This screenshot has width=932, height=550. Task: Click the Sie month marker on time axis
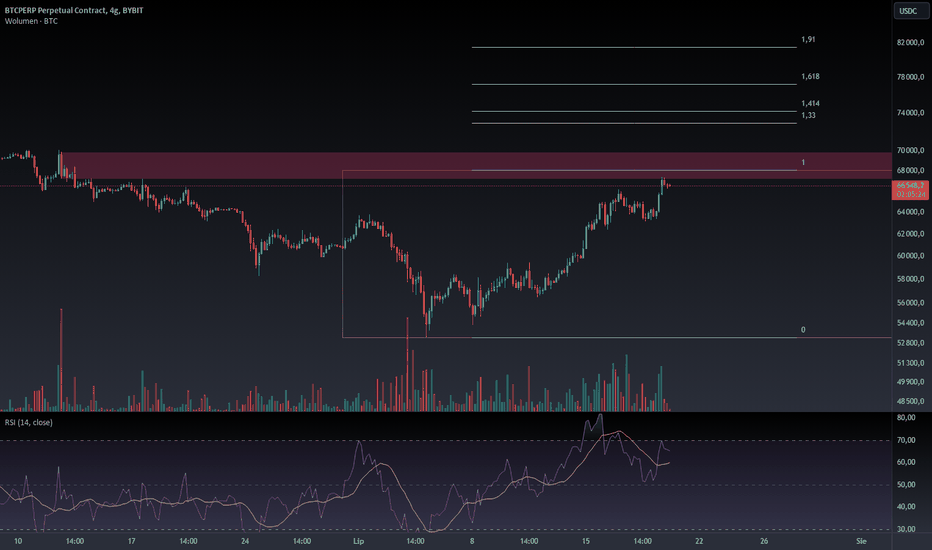click(x=861, y=541)
